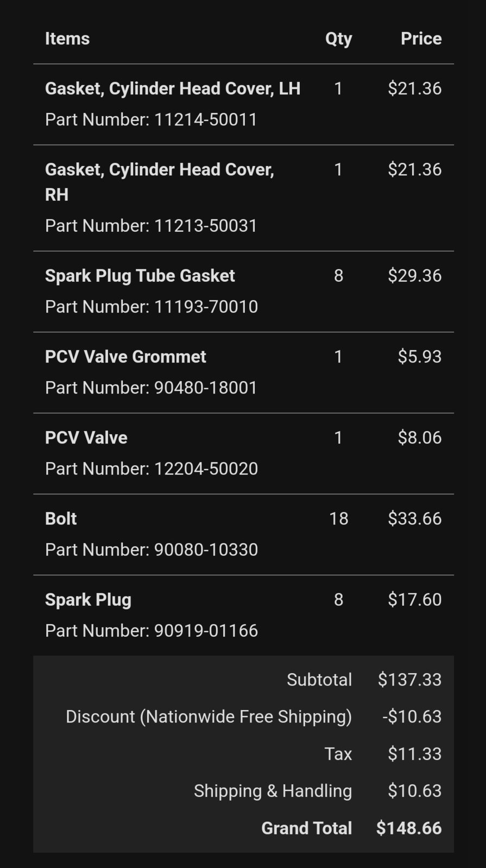Screen dimensions: 486x868
Task: Click Spark Plug Tube Gasket item name
Action: 140,276
